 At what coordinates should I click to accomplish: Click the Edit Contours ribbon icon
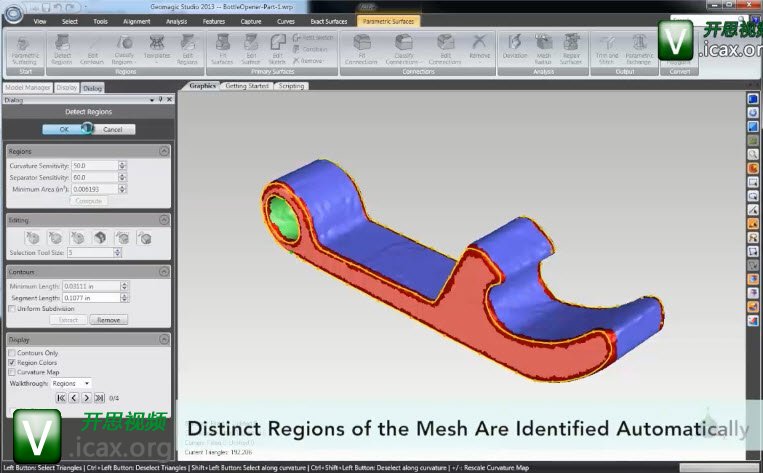point(92,50)
